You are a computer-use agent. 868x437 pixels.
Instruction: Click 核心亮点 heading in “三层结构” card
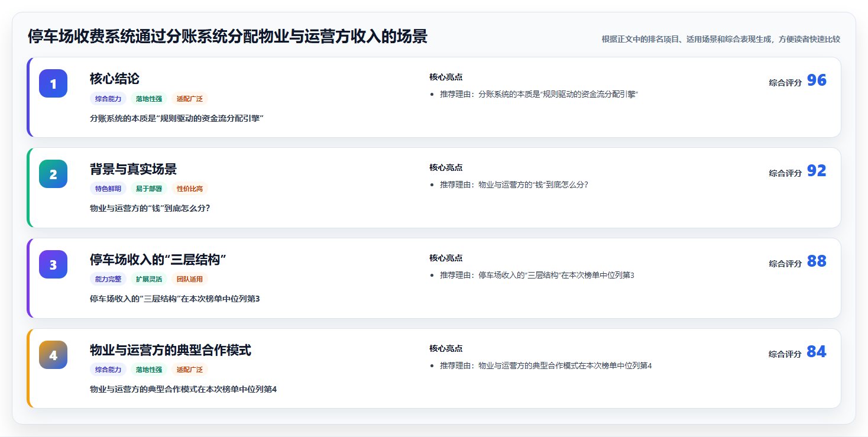pyautogui.click(x=446, y=258)
